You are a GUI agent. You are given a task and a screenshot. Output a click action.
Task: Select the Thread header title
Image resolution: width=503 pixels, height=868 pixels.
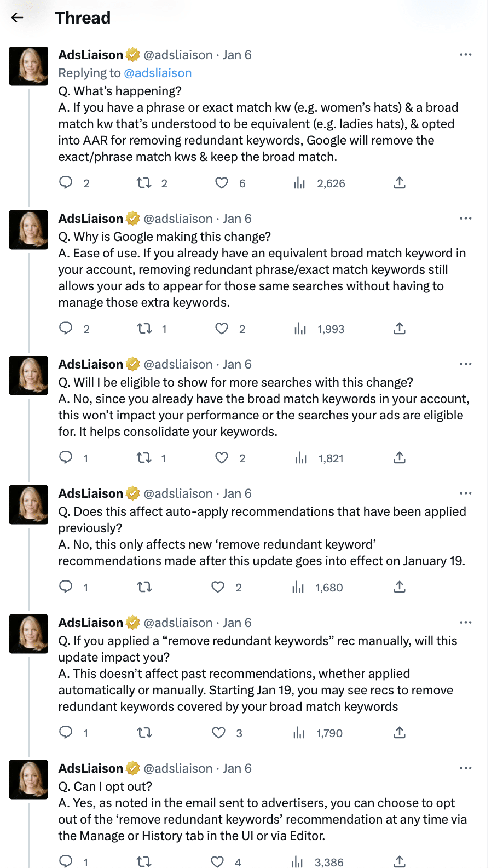pyautogui.click(x=83, y=17)
